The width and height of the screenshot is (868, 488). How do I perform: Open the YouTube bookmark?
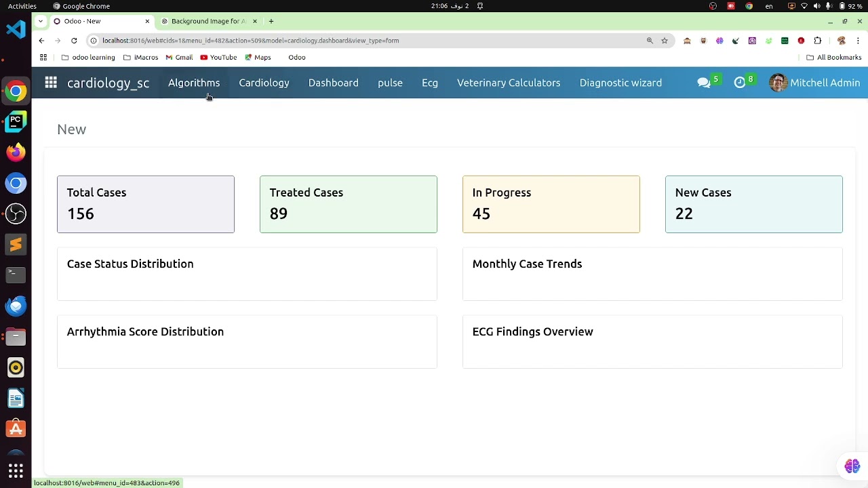pos(218,58)
